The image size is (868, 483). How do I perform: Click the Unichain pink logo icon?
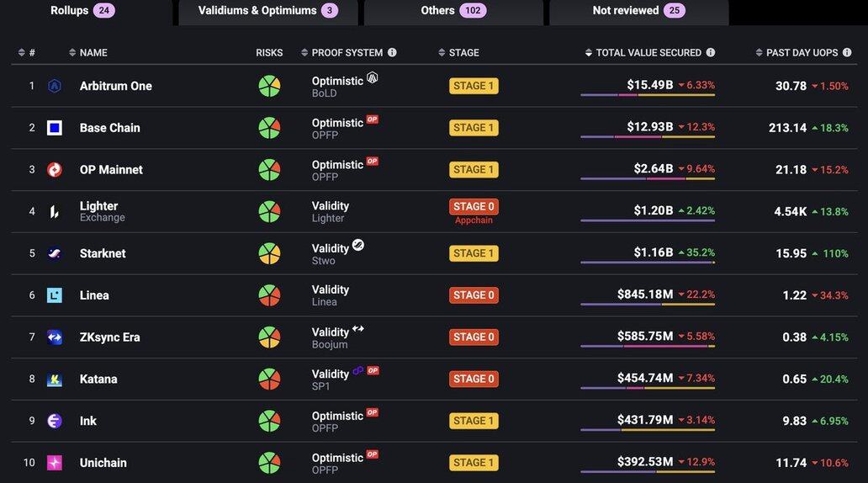(55, 463)
